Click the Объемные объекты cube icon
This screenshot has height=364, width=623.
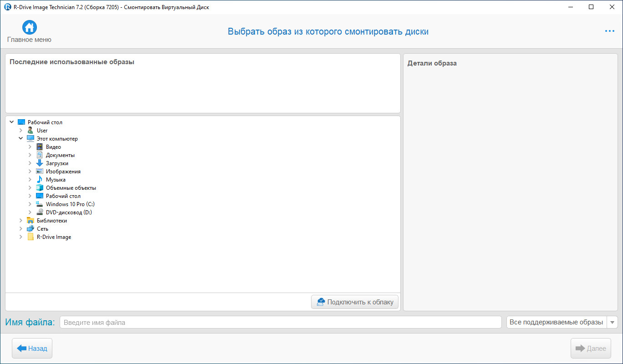[40, 188]
